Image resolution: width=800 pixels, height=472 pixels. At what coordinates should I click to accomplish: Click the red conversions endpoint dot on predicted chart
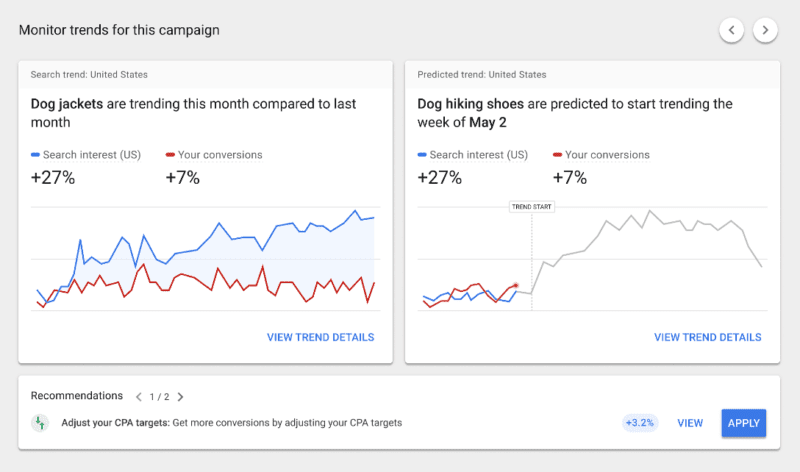516,285
